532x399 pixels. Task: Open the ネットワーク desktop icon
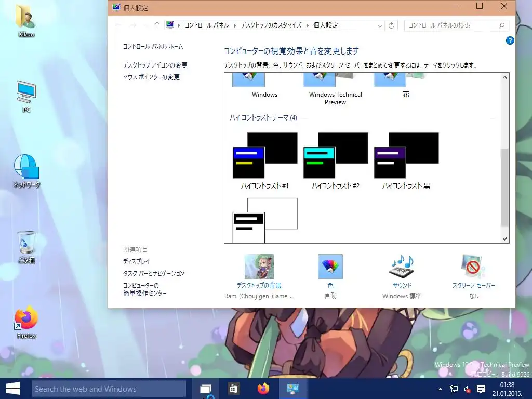tap(26, 171)
